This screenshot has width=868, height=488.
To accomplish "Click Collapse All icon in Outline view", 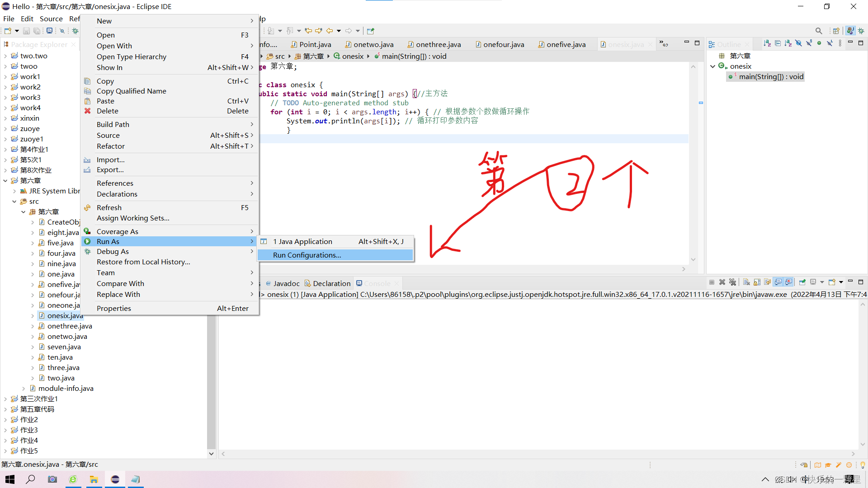I will (778, 43).
